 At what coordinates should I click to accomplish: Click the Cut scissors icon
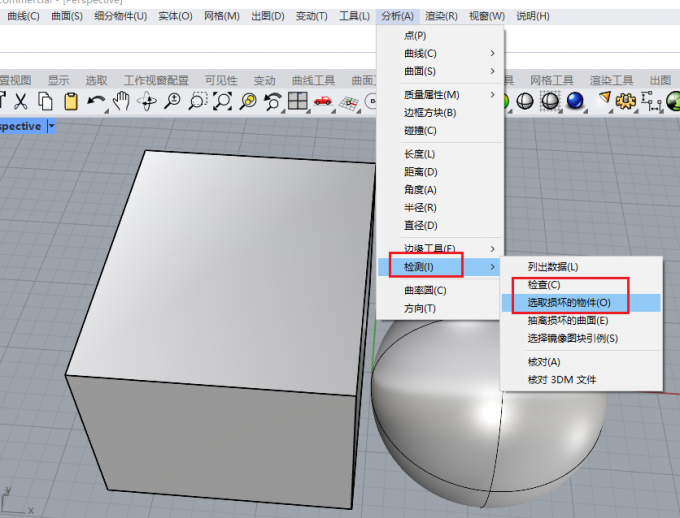[20, 102]
